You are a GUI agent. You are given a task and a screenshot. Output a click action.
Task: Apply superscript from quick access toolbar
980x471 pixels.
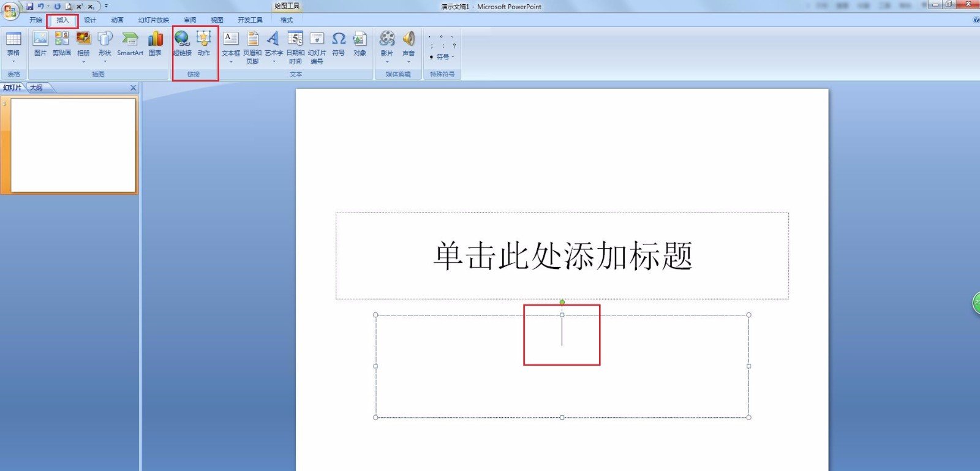point(80,6)
